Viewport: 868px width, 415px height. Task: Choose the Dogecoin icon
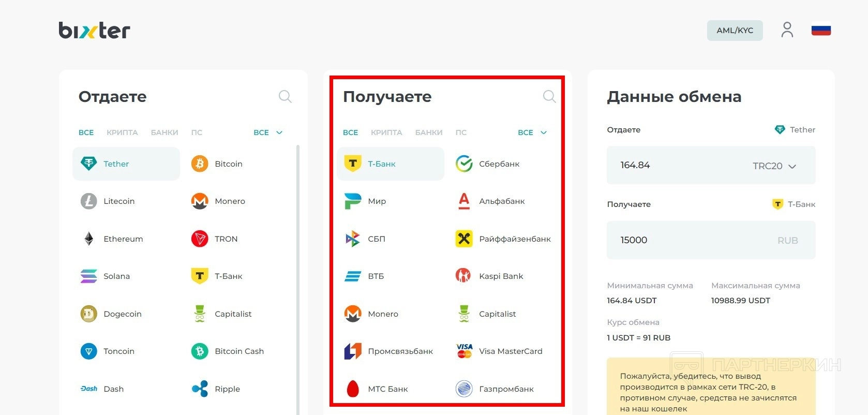click(x=89, y=314)
